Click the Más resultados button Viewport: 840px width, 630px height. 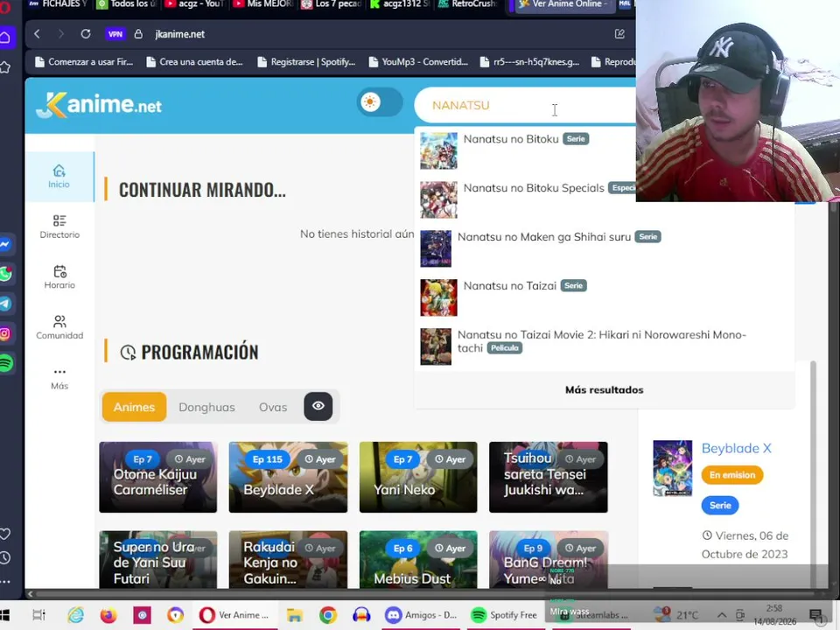605,390
